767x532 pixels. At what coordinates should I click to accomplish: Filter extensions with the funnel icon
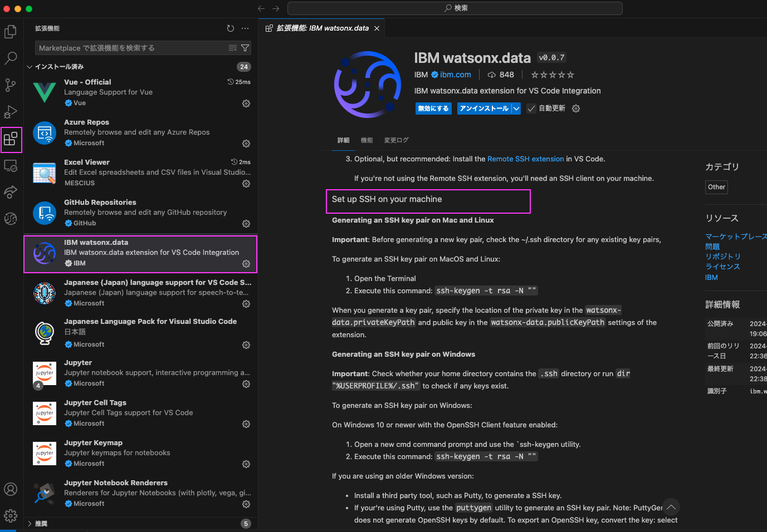(x=245, y=48)
